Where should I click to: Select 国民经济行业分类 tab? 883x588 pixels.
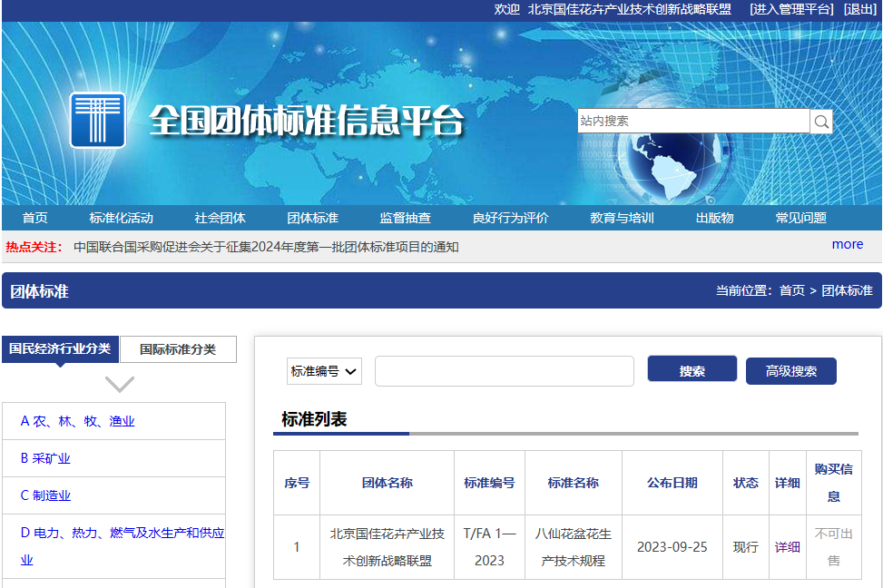60,348
